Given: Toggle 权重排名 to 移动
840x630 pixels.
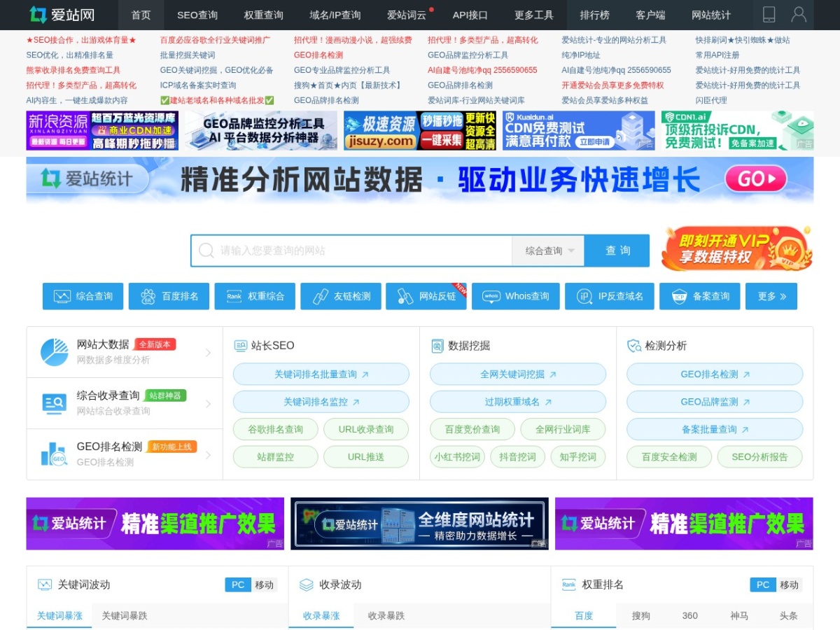Looking at the screenshot, I should click(789, 584).
